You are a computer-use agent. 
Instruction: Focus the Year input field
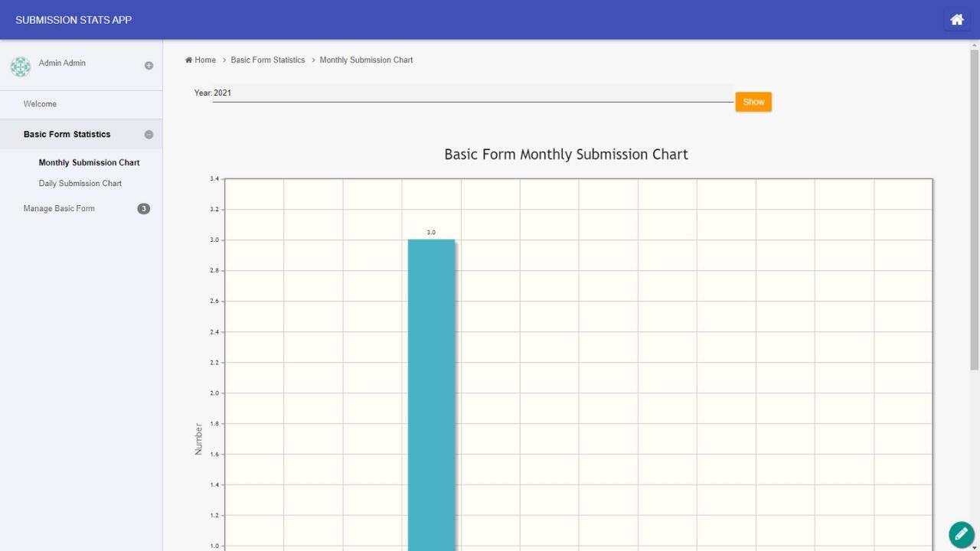click(x=472, y=93)
